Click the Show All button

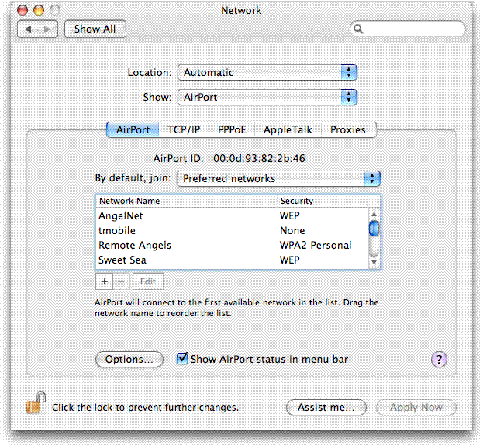tap(95, 29)
